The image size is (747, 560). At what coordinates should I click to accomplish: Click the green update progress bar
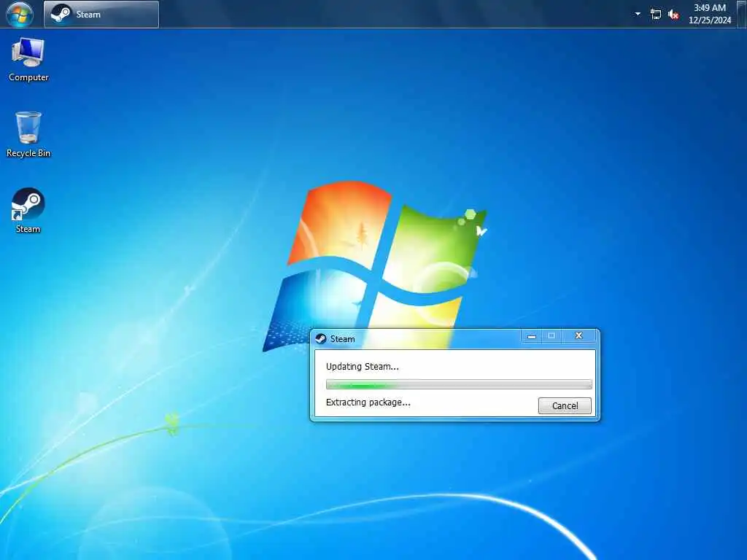point(459,384)
